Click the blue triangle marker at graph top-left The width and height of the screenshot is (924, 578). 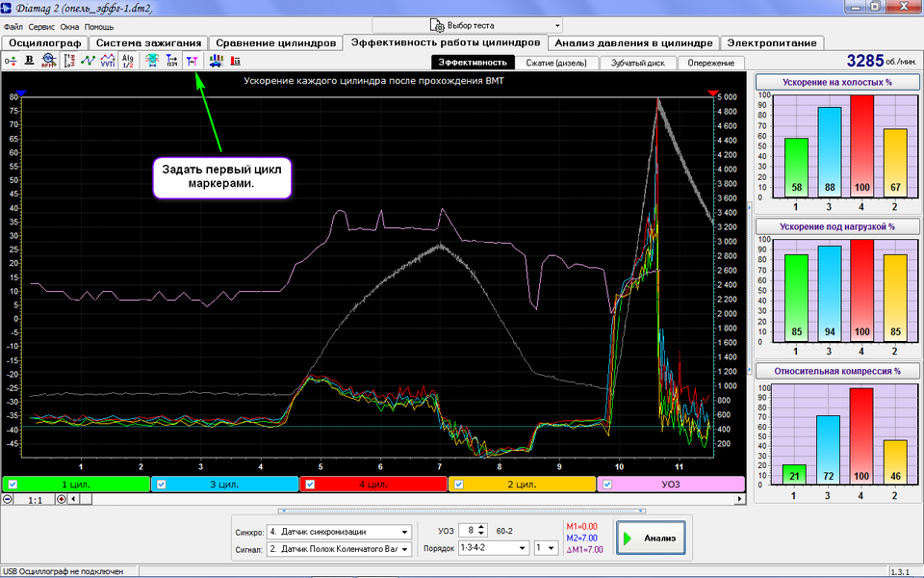tap(22, 93)
